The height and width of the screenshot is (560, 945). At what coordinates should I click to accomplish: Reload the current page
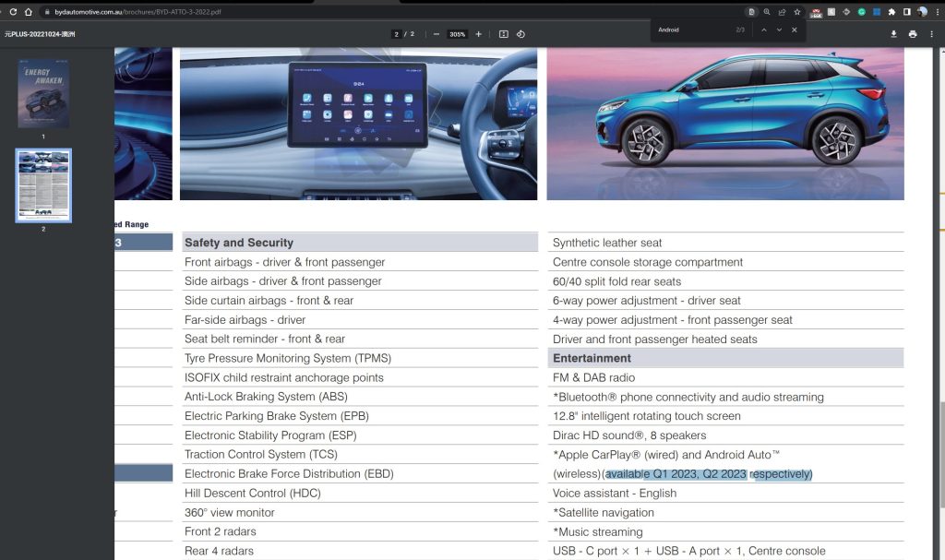pyautogui.click(x=13, y=12)
